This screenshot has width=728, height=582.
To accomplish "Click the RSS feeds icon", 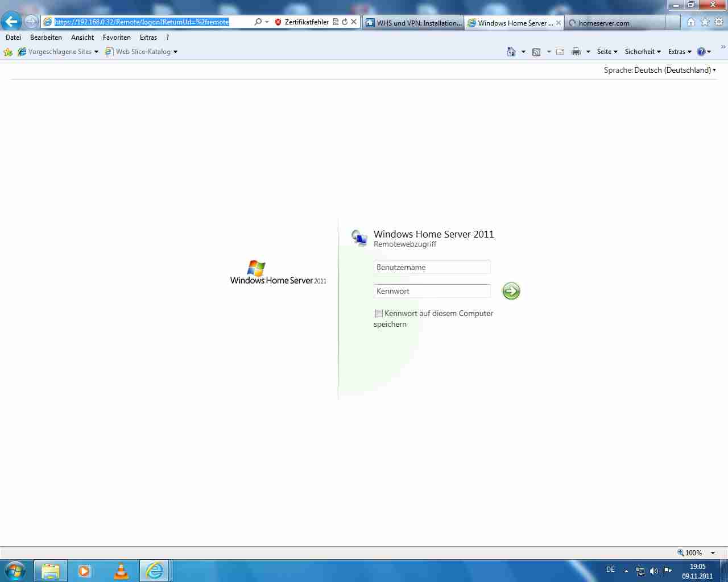I will click(536, 52).
